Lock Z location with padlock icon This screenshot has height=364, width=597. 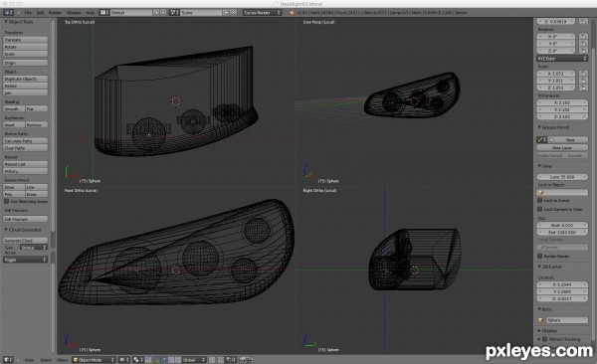pyautogui.click(x=583, y=21)
